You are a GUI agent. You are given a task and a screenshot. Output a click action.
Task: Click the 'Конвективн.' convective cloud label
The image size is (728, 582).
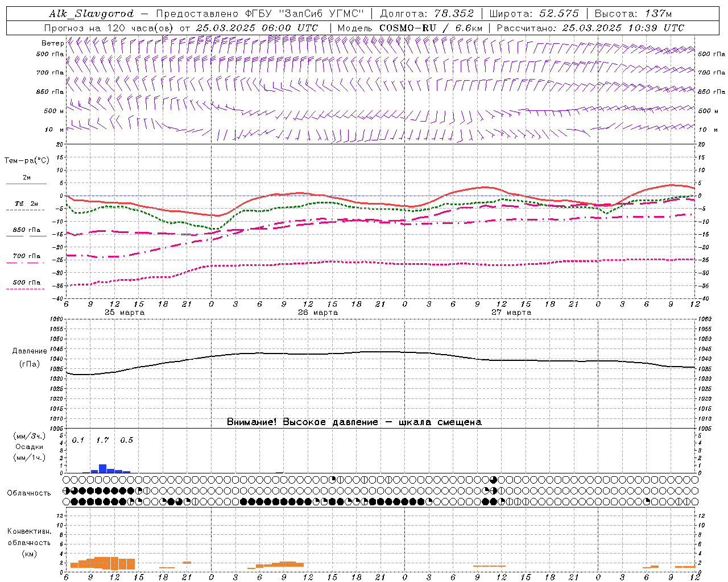coord(30,531)
